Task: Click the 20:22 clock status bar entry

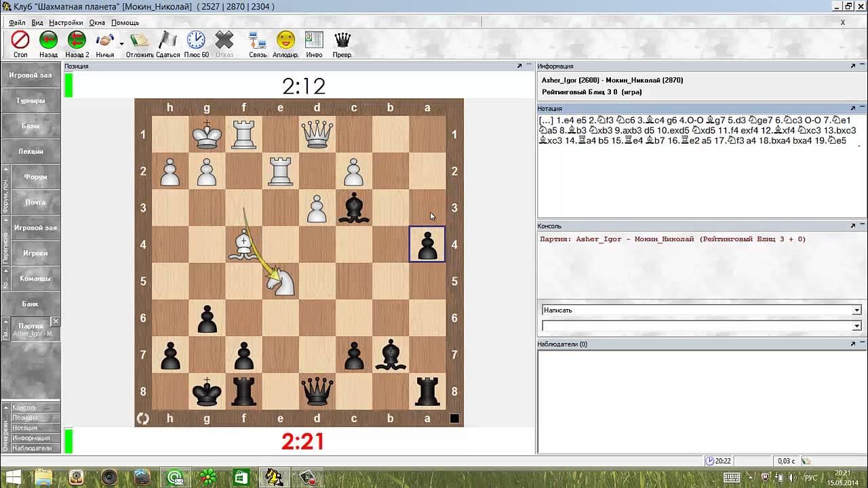Action: pyautogui.click(x=718, y=461)
